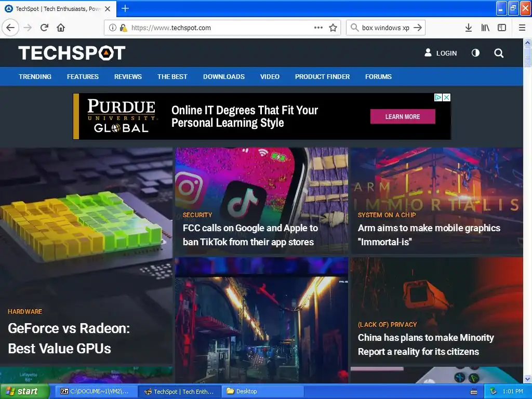Viewport: 532px width, 399px height.
Task: Open the FEATURES nav item
Action: coord(83,77)
